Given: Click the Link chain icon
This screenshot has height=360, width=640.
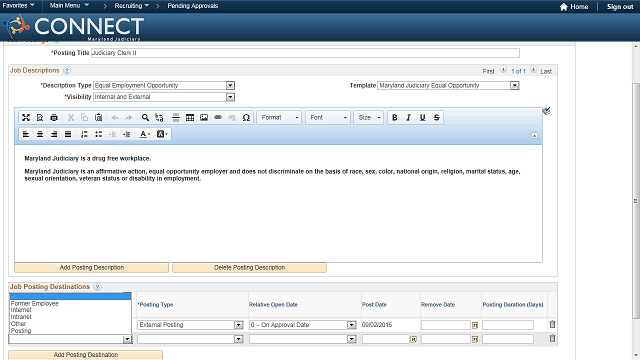Looking at the screenshot, I should pos(218,118).
